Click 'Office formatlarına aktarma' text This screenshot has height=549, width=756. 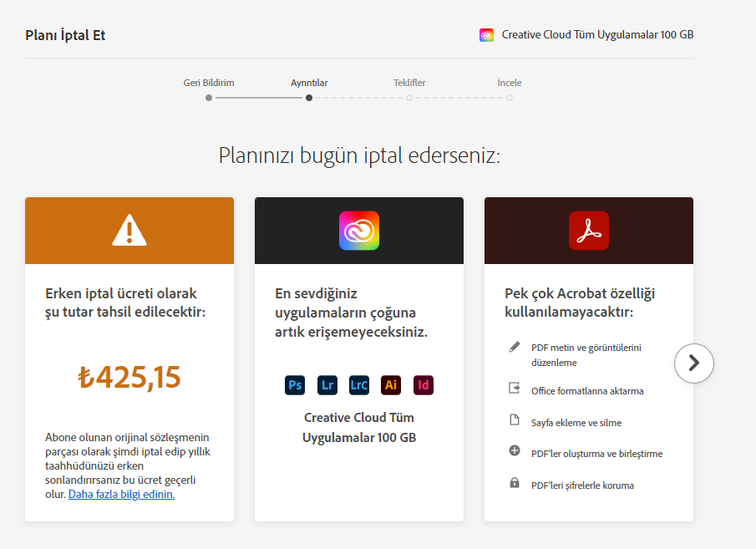click(587, 391)
